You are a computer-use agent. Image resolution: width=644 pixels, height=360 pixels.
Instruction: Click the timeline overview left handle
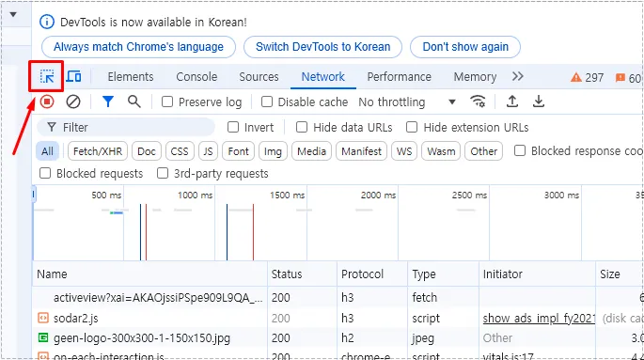coord(34,195)
